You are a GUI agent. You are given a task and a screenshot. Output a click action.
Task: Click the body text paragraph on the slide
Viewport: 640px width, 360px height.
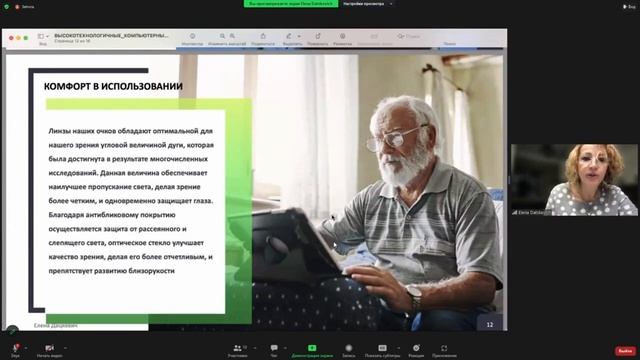[x=131, y=201]
